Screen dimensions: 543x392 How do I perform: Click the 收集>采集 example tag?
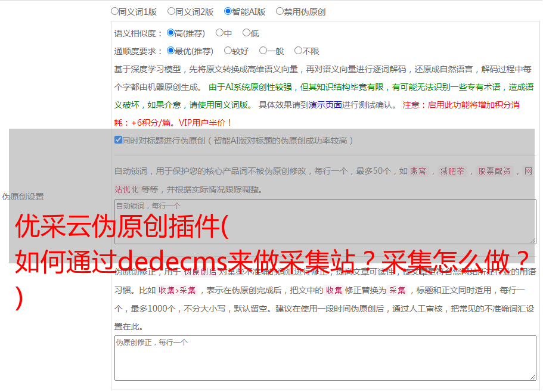click(177, 290)
